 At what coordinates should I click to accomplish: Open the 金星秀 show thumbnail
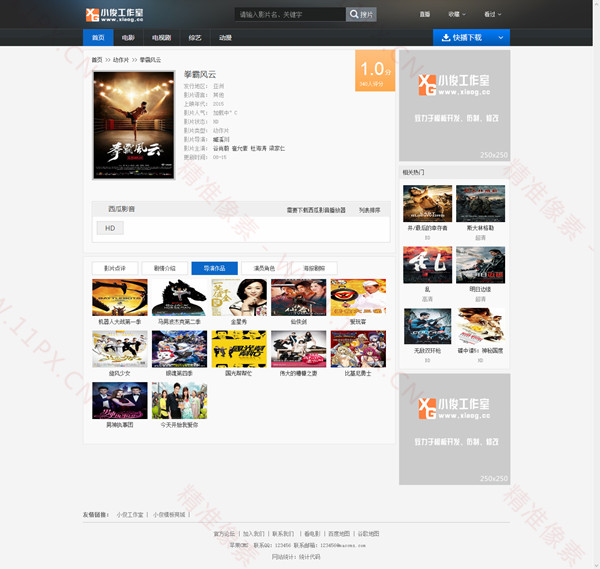(x=238, y=298)
